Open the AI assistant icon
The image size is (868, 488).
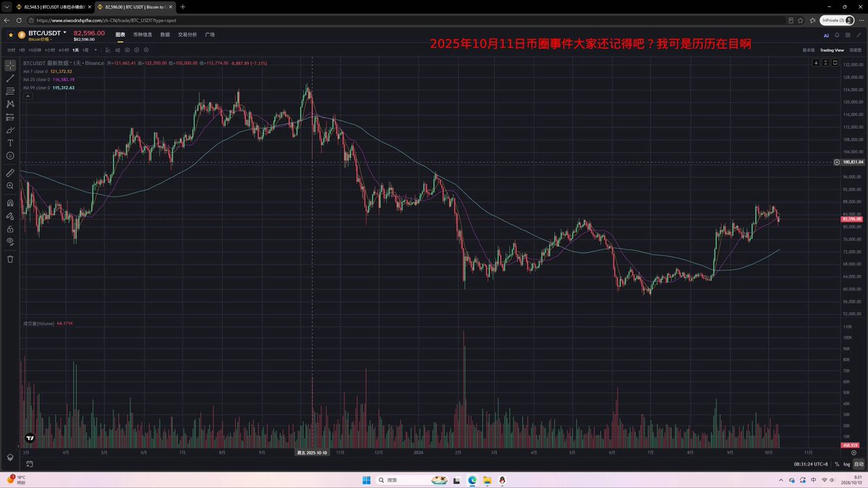tap(826, 35)
